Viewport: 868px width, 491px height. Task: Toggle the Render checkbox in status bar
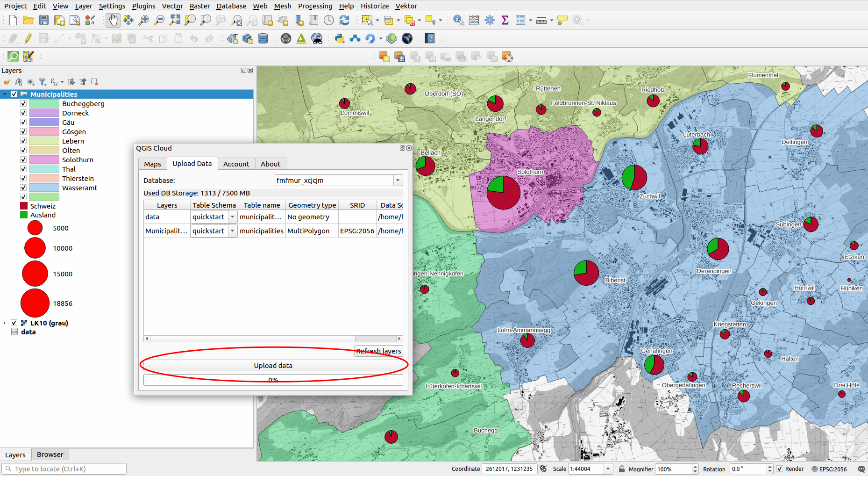click(780, 469)
